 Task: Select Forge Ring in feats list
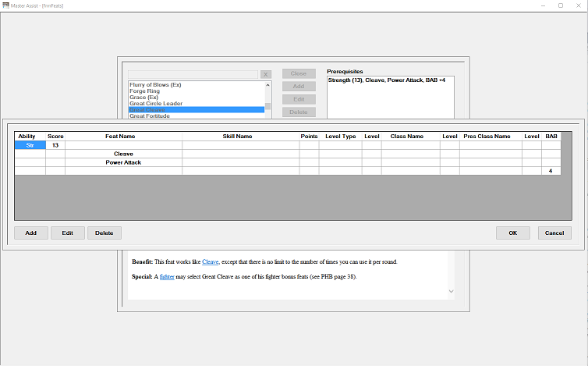pos(196,91)
